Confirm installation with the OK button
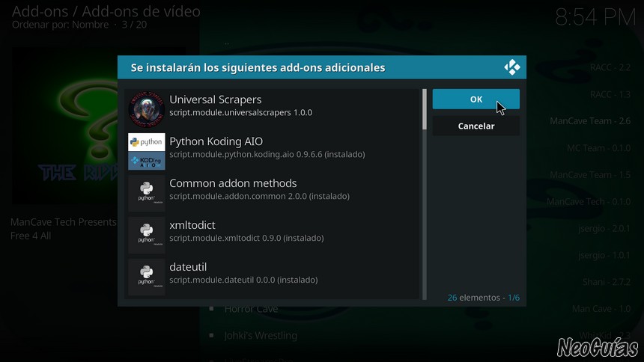The height and width of the screenshot is (362, 644). 476,99
